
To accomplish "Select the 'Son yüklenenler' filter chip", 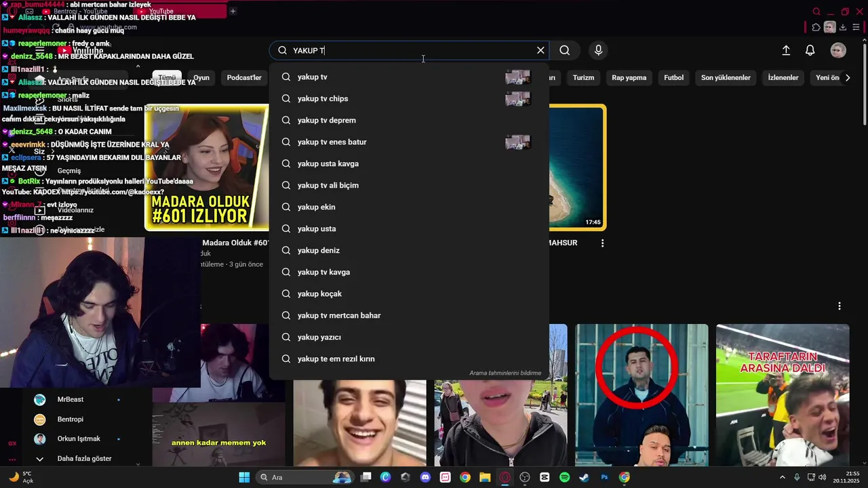I will (x=726, y=77).
